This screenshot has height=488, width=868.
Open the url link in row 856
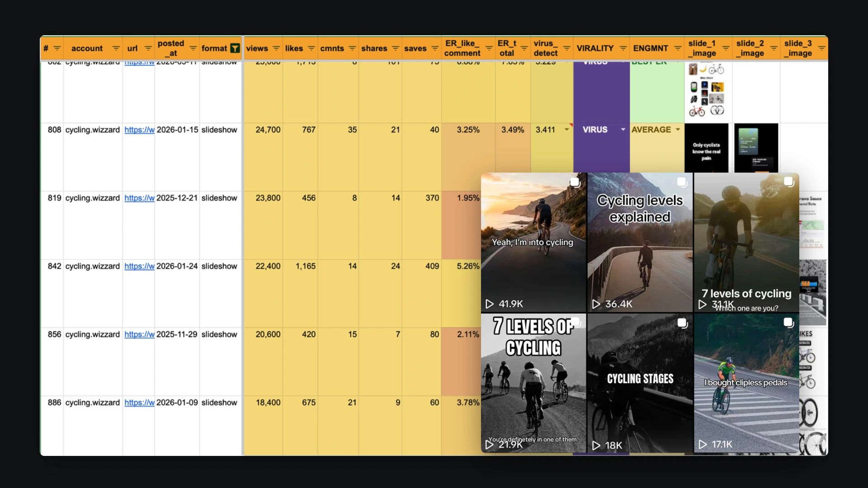click(139, 334)
